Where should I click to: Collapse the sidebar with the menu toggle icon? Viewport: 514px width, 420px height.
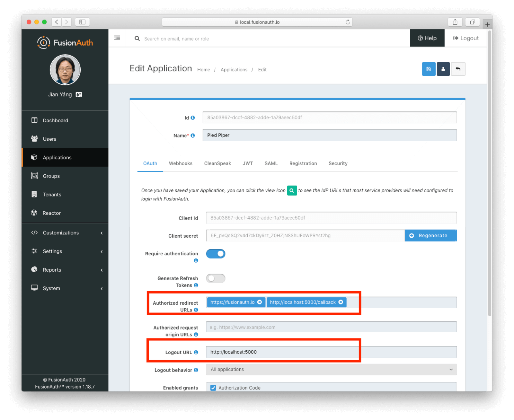117,38
